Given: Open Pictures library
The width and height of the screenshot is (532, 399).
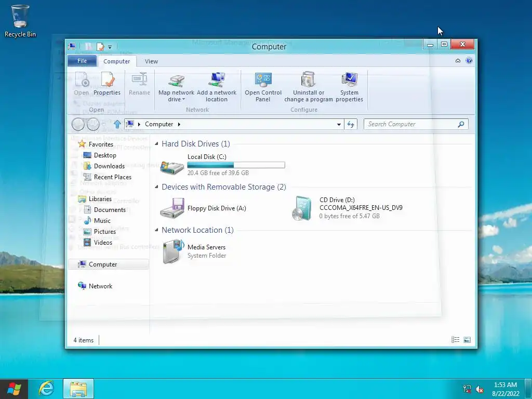Looking at the screenshot, I should pos(105,231).
